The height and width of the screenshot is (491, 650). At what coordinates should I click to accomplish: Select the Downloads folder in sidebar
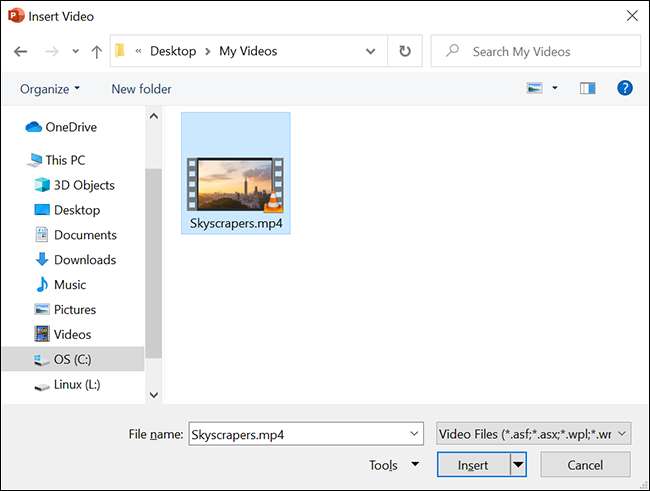(84, 260)
